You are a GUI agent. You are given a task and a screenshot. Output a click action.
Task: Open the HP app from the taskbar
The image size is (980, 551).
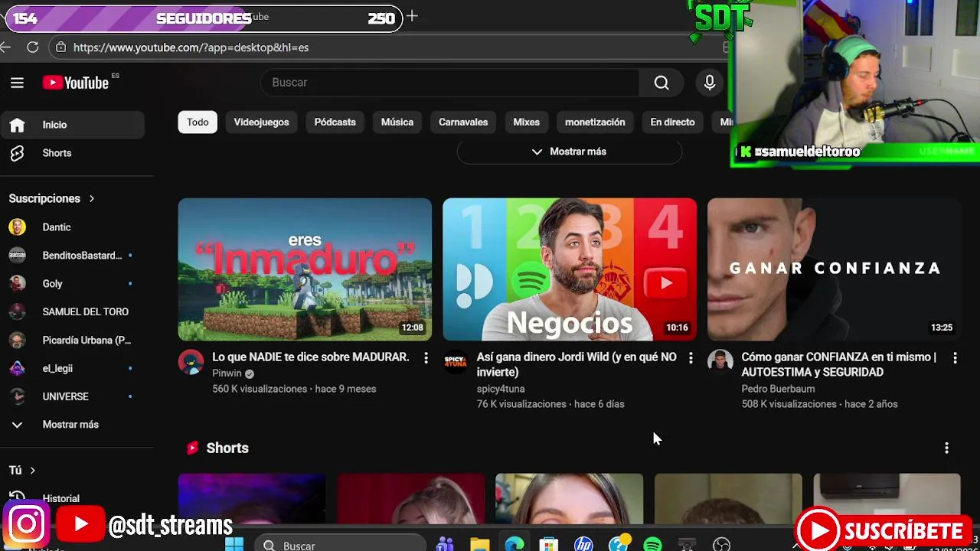[x=583, y=544]
